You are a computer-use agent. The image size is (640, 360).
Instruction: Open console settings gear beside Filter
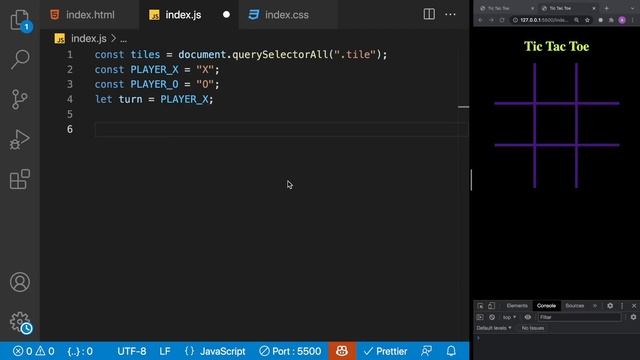[633, 317]
